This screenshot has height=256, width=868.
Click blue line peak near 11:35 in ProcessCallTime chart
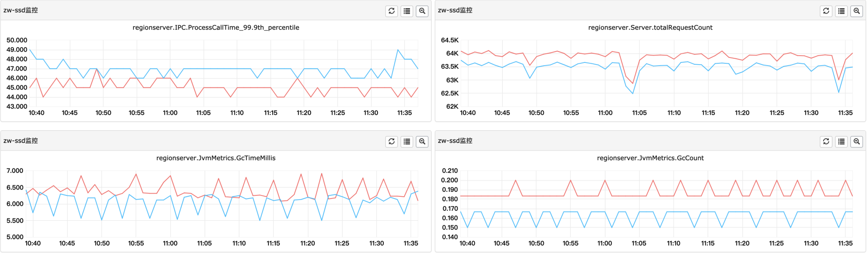pyautogui.click(x=398, y=50)
